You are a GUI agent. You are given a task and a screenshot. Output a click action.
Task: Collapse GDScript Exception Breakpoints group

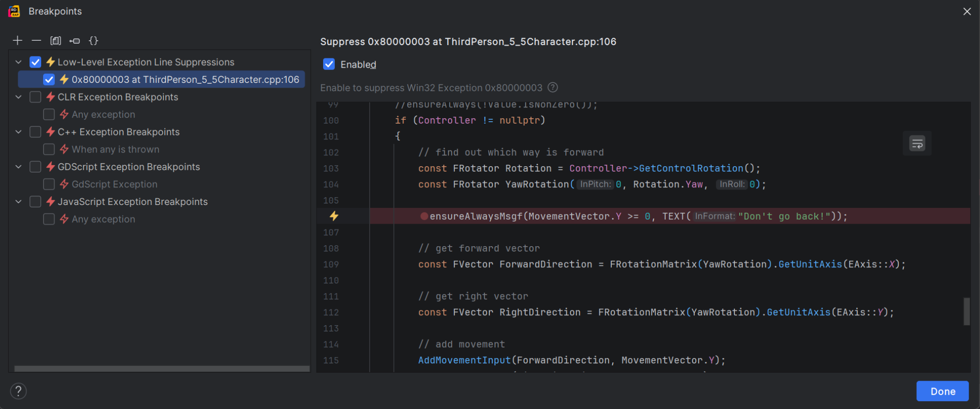(x=19, y=167)
